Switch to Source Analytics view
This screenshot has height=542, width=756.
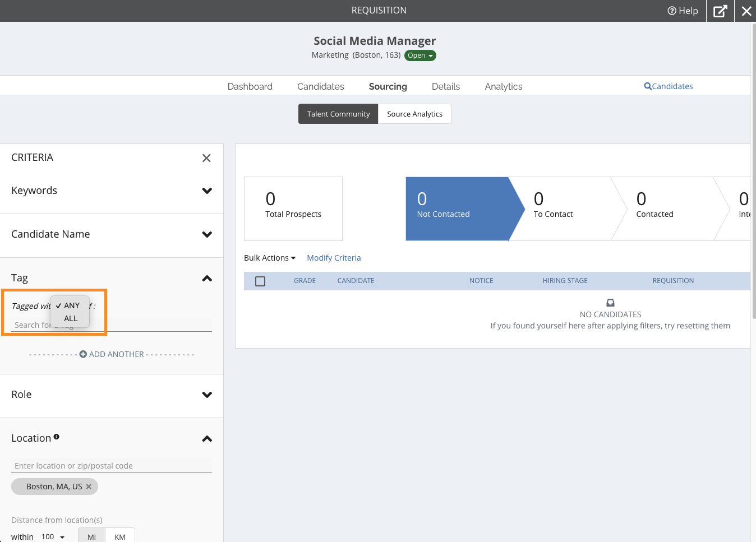click(x=414, y=114)
